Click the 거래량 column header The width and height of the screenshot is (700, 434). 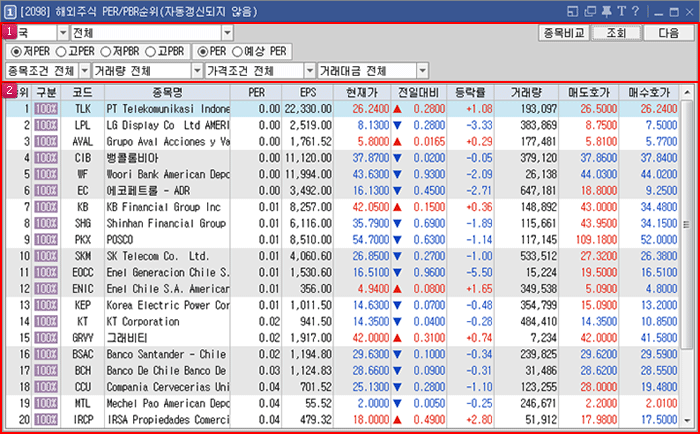[x=526, y=92]
